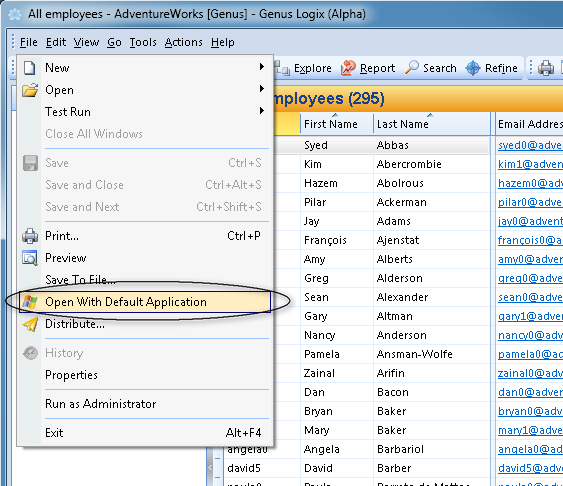
Task: Expand the Test Run submenu arrow
Action: [262, 111]
